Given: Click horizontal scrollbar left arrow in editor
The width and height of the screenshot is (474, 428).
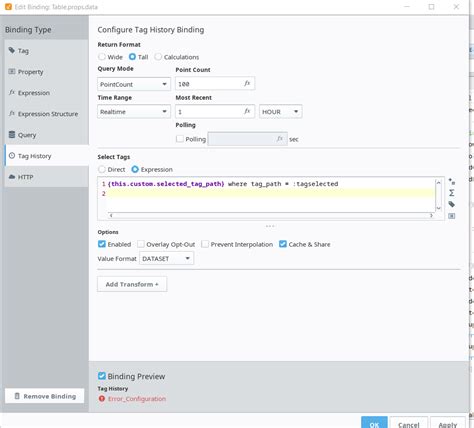Looking at the screenshot, I should [x=111, y=216].
